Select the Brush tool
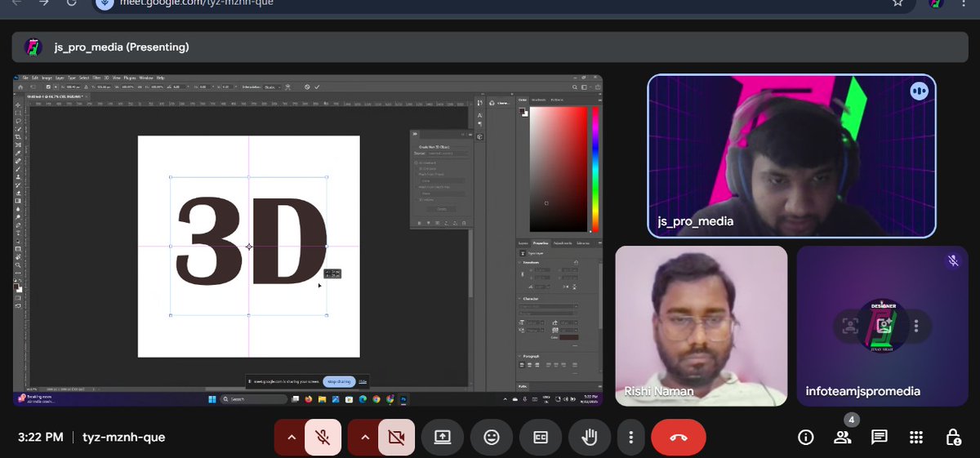 (x=18, y=169)
